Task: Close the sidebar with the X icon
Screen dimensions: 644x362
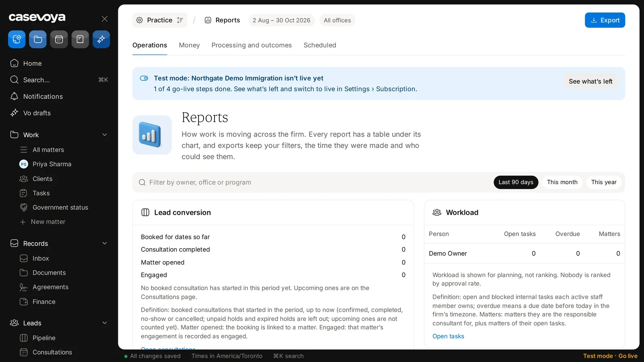Action: coord(105,19)
